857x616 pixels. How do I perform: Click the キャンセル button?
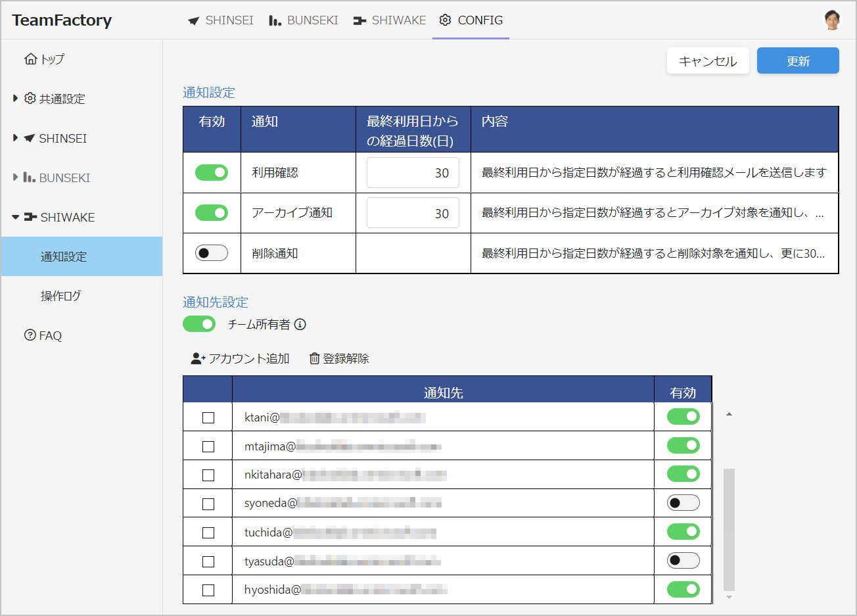pos(708,60)
